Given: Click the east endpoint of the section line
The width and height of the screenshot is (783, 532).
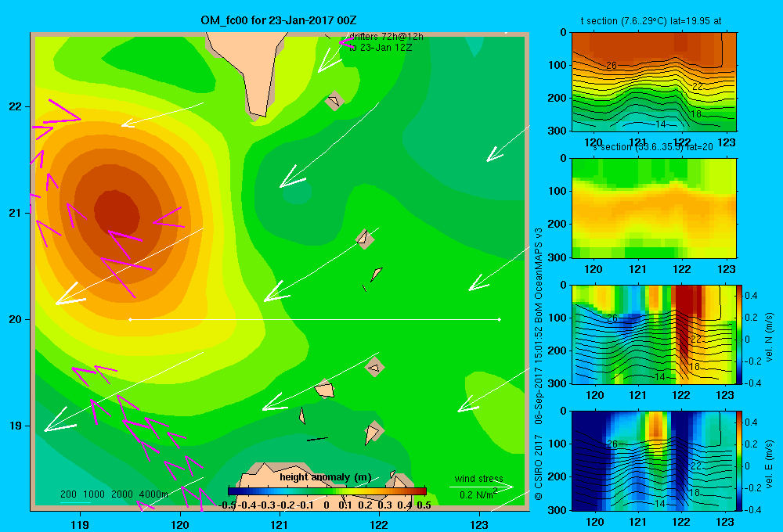Looking at the screenshot, I should pyautogui.click(x=500, y=319).
